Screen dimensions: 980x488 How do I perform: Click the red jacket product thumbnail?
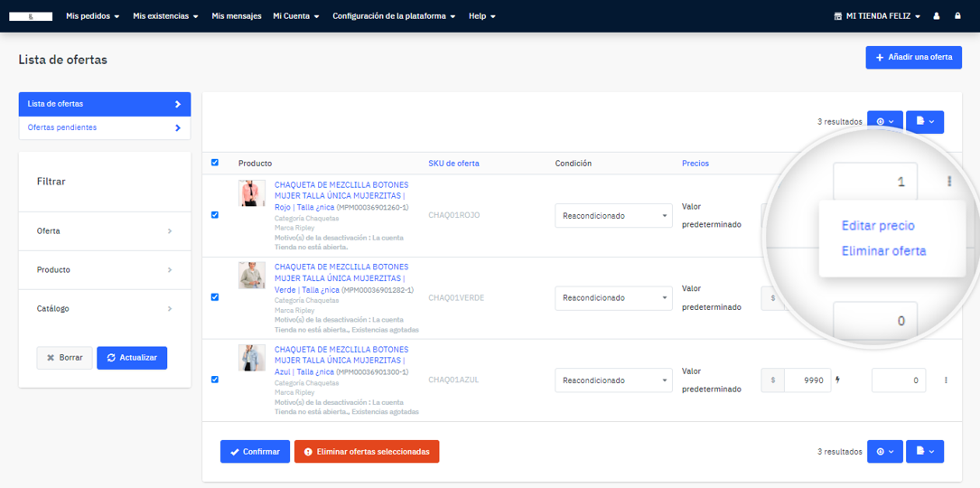coord(252,192)
